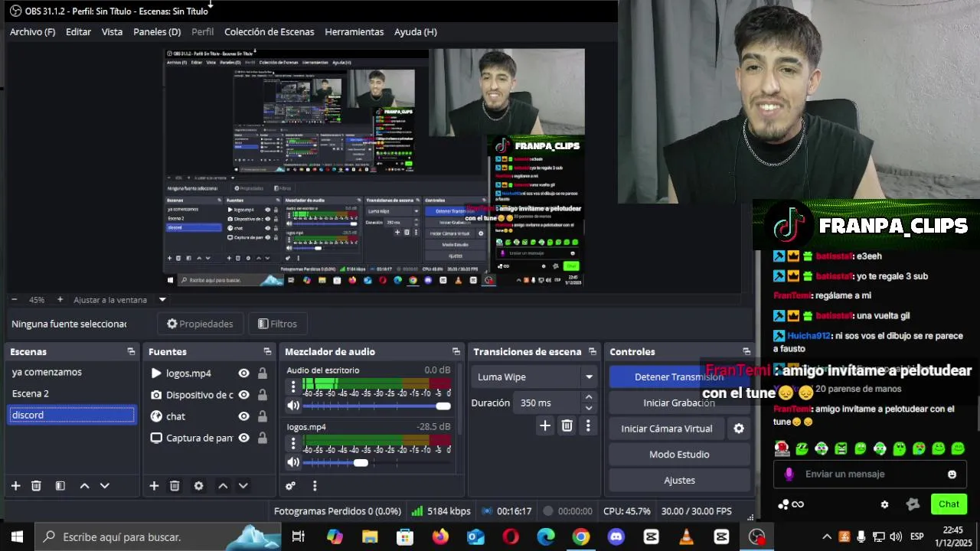Viewport: 980px width, 551px height.
Task: Add a scene transition with plus icon
Action: [545, 426]
